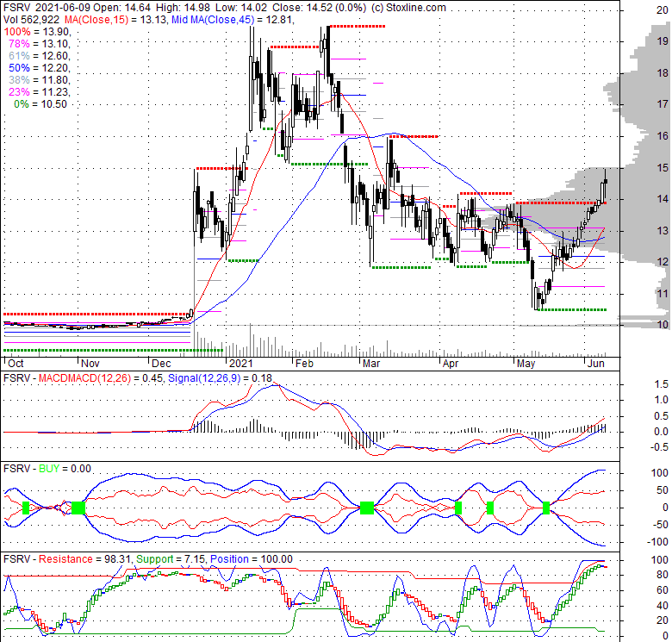Click the green buy marker in mid-May
672x642 pixels.
(546, 508)
